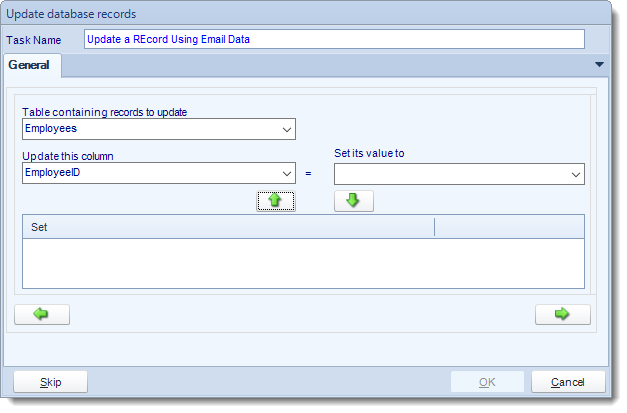Image resolution: width=627 pixels, height=413 pixels.
Task: Click the green up arrow remove button
Action: coord(276,201)
